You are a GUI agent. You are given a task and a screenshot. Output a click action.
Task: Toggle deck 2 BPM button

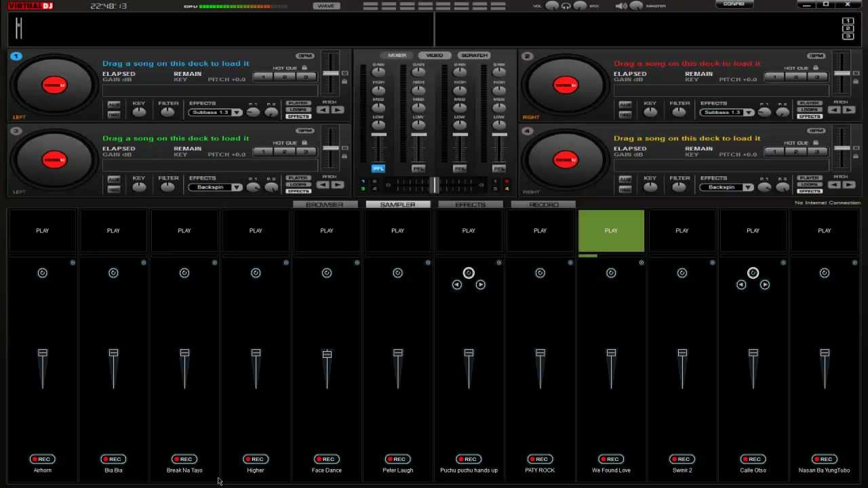(x=816, y=56)
